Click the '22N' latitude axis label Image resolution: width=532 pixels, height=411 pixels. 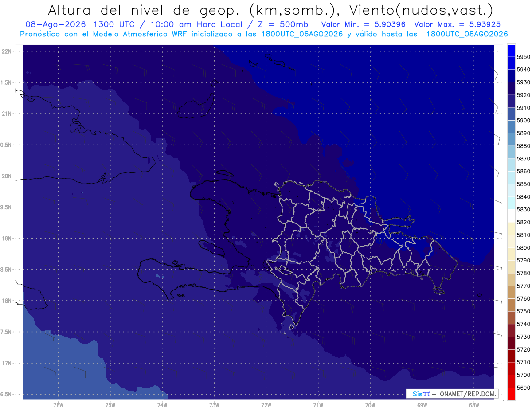(x=6, y=51)
